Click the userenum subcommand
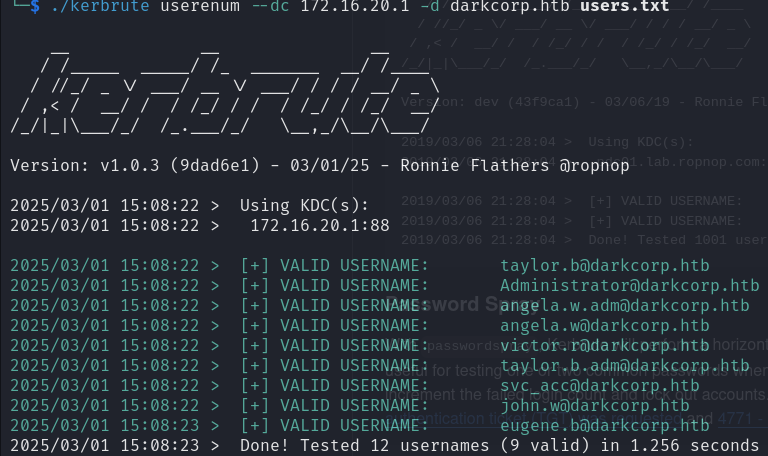The image size is (768, 456). [200, 6]
